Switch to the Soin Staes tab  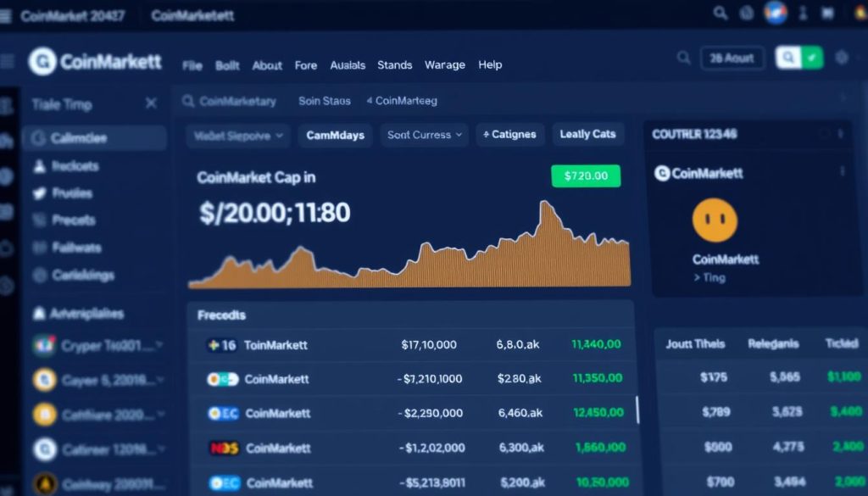[325, 101]
